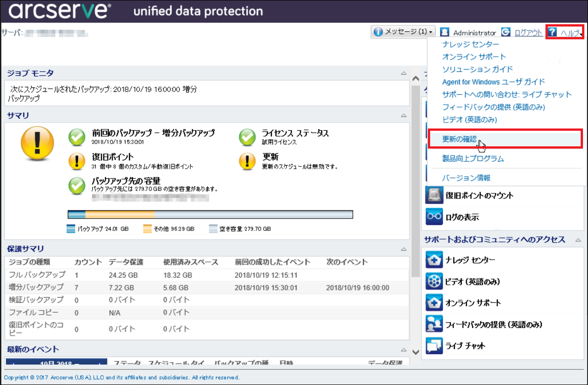Screen dimensions: 588x385
Task: Click the ヘルプ link
Action: tap(570, 33)
